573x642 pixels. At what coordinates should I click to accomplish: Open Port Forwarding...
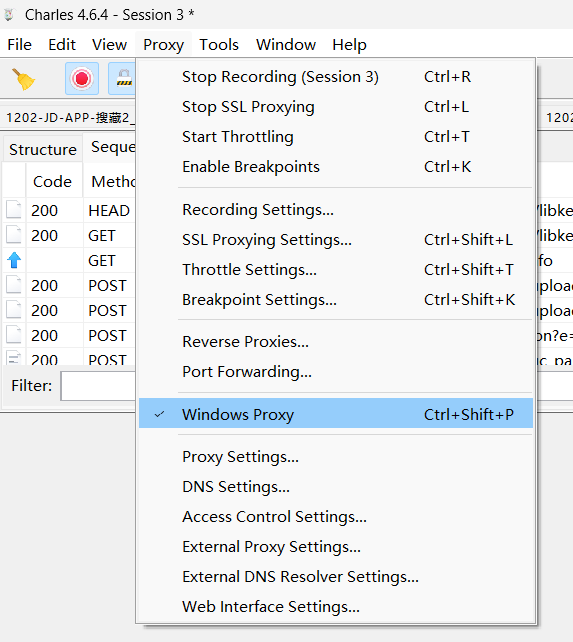click(x=336, y=371)
